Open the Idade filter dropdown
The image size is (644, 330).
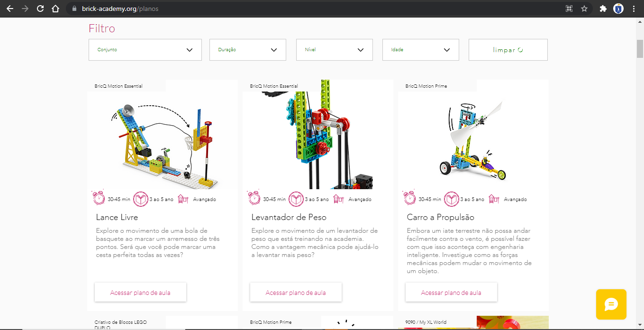(420, 50)
